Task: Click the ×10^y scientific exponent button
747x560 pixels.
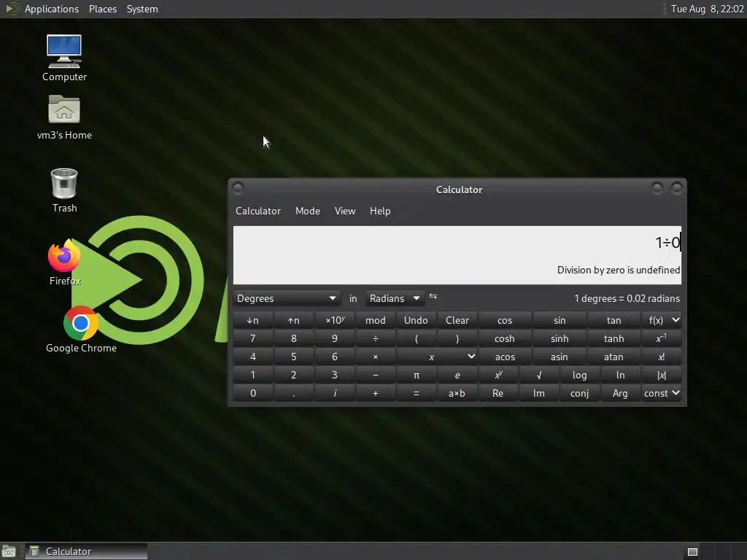Action: (x=334, y=321)
